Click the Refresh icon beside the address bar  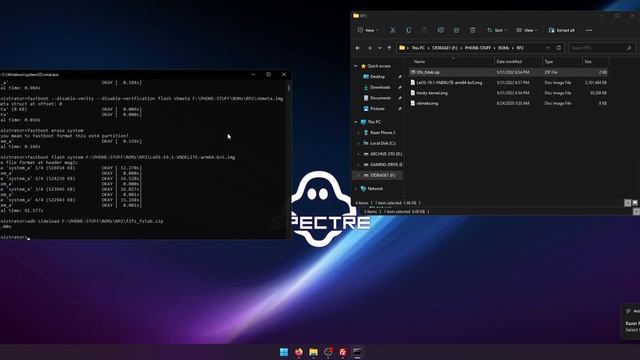pos(559,48)
